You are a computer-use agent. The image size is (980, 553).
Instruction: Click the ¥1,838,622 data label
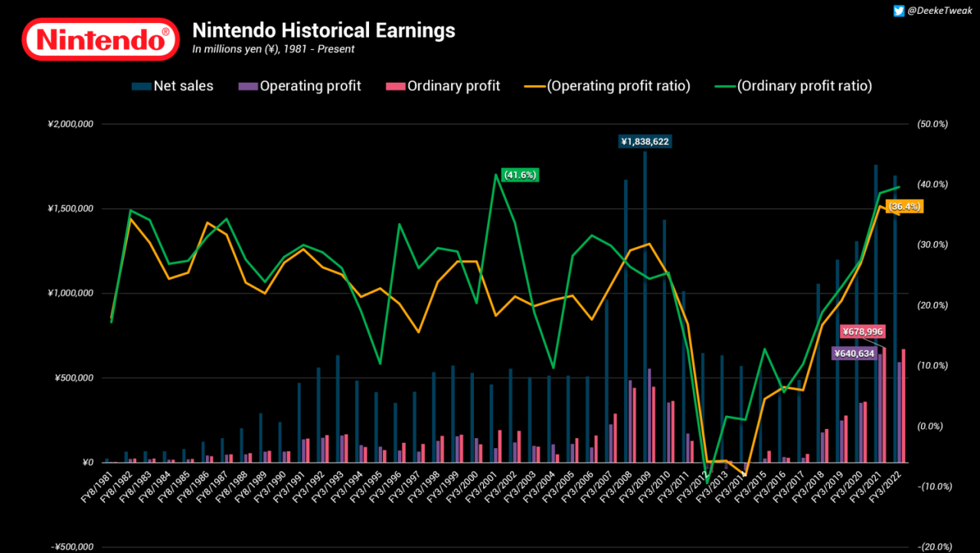645,142
